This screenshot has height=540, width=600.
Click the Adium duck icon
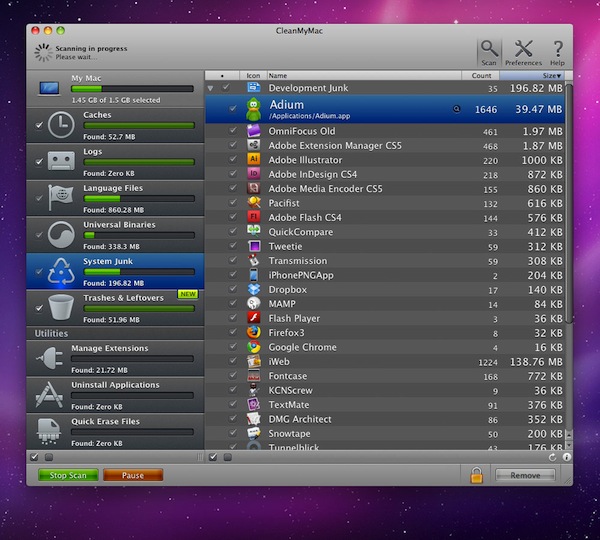[x=253, y=109]
